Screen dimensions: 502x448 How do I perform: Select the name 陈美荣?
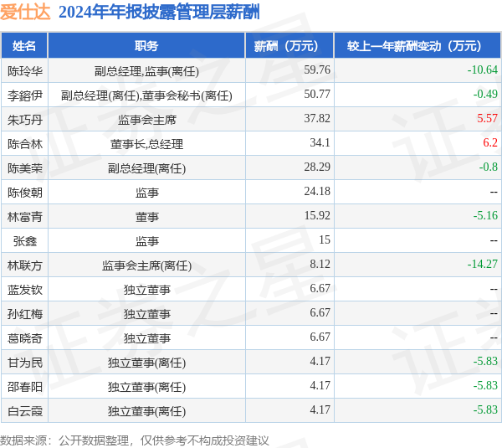[24, 168]
